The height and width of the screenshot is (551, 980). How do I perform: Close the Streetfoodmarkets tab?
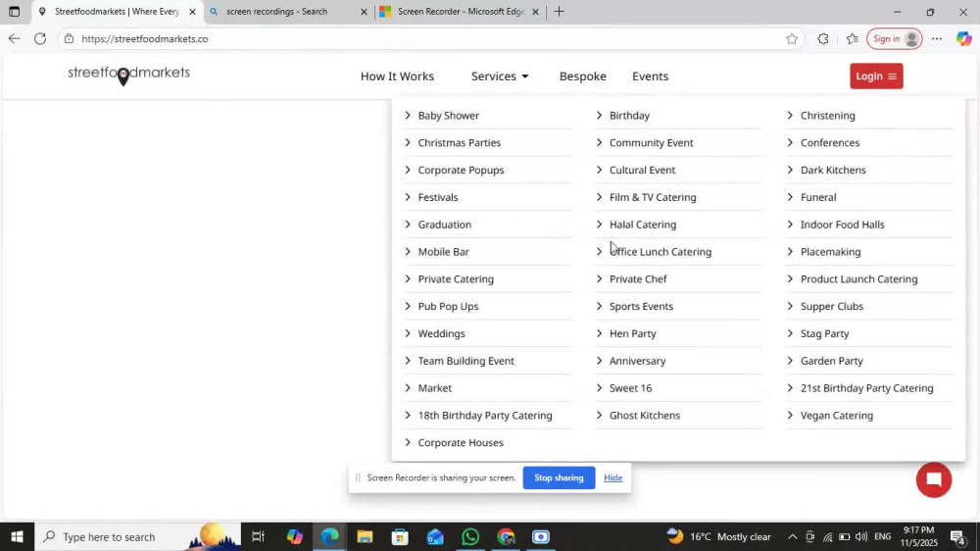[x=192, y=11]
